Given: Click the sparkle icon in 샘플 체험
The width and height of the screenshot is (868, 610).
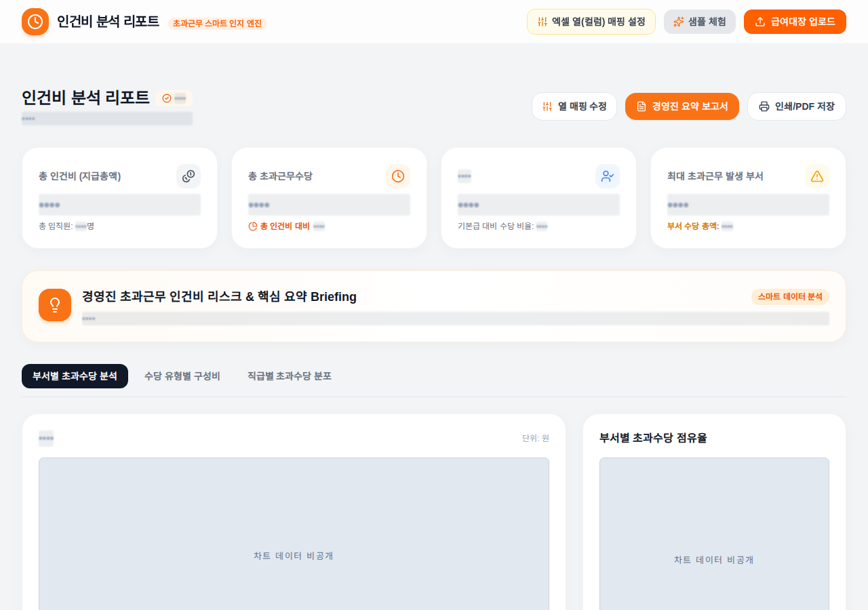Looking at the screenshot, I should click(679, 22).
